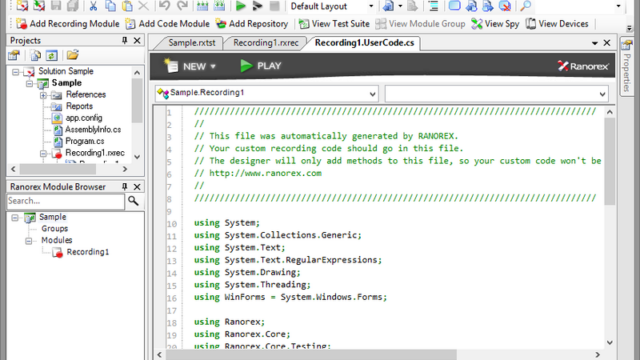Collapse the Sample node in Module Browser
The width and height of the screenshot is (640, 360).
(x=15, y=218)
